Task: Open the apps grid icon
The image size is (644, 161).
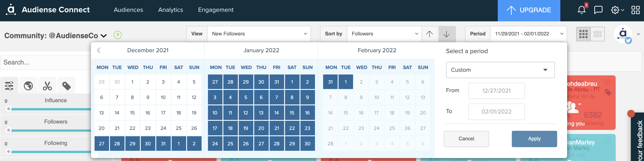Action: coord(636,10)
